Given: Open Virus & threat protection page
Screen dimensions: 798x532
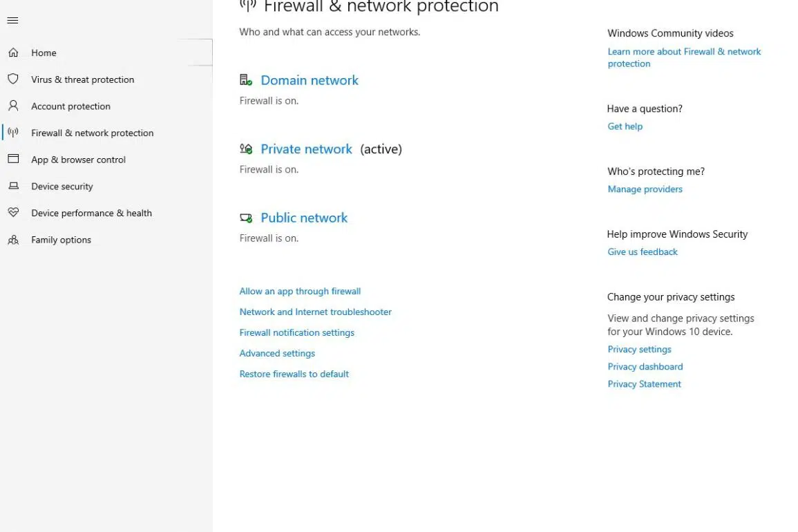Looking at the screenshot, I should click(x=82, y=79).
